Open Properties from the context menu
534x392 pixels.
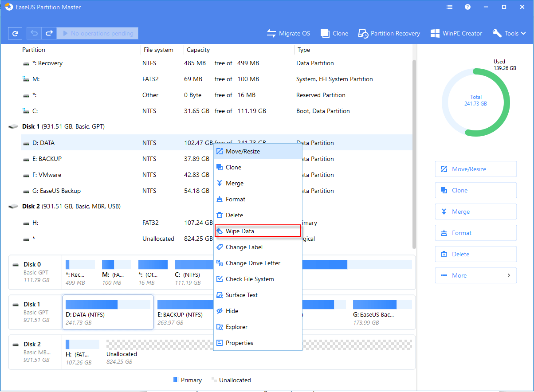coord(258,343)
